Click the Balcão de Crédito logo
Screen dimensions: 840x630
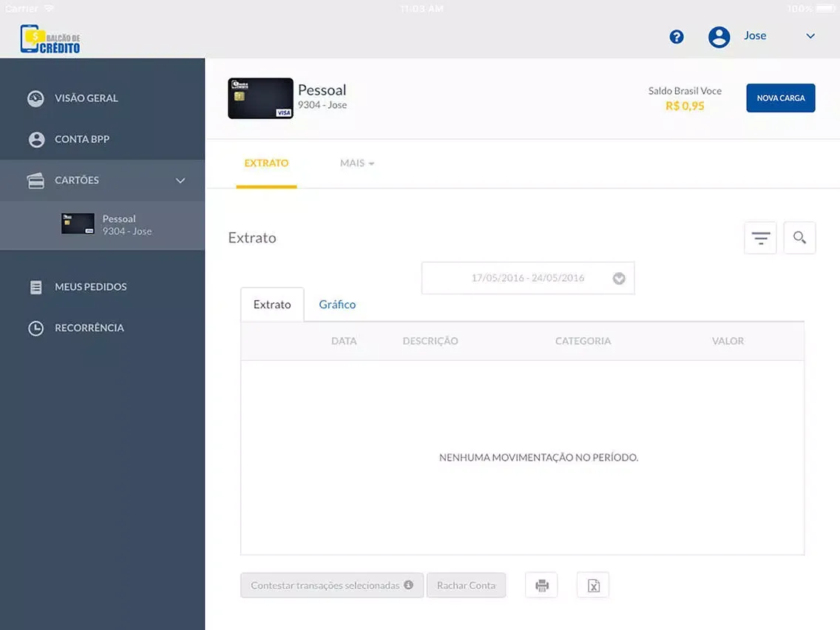click(50, 39)
